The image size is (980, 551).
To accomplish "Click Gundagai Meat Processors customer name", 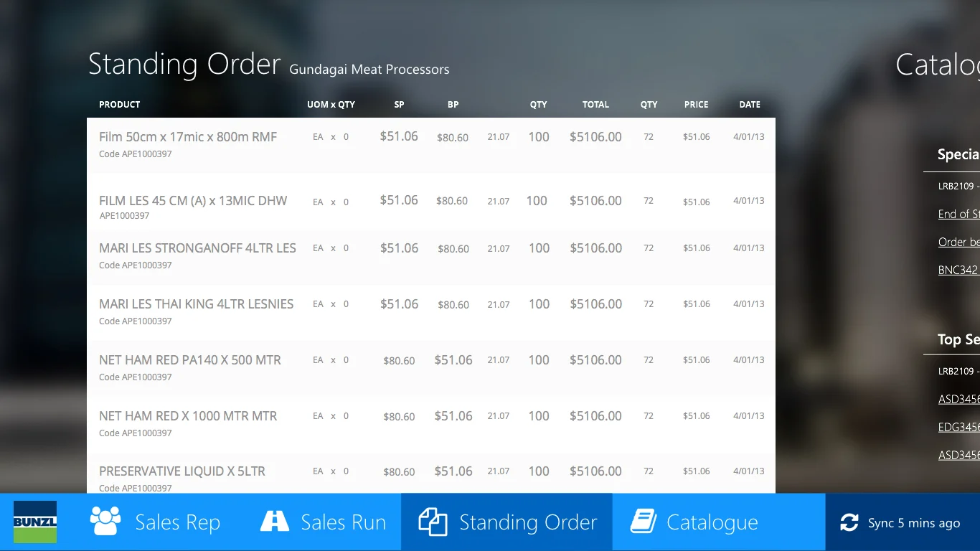I will pos(369,70).
